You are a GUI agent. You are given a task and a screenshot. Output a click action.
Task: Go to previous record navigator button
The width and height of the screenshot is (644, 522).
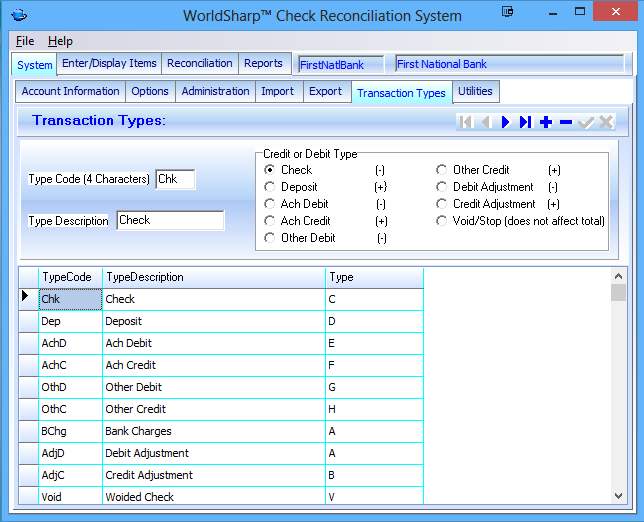point(486,122)
